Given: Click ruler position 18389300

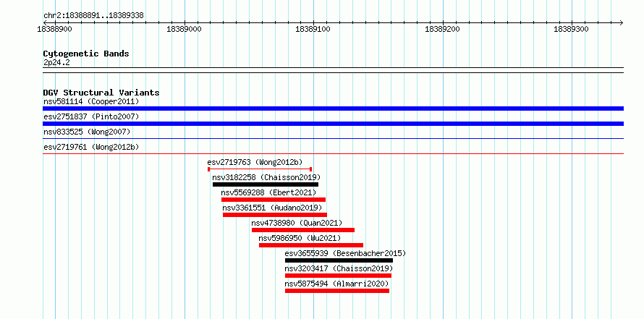Looking at the screenshot, I should point(572,29).
